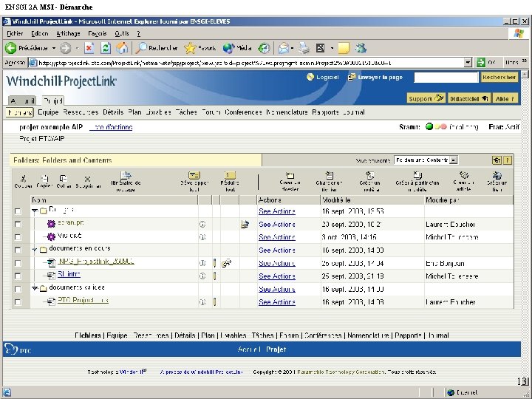Collapse the documents en cours folder triangle
Viewport: 532px width, 399px height.
35,250
